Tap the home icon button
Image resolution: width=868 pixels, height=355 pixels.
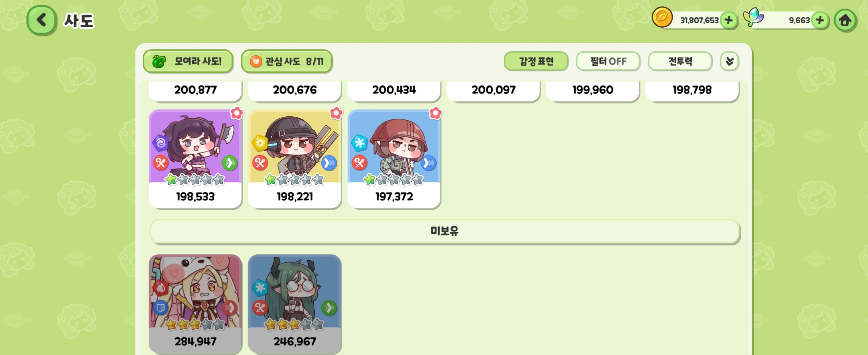coord(845,21)
